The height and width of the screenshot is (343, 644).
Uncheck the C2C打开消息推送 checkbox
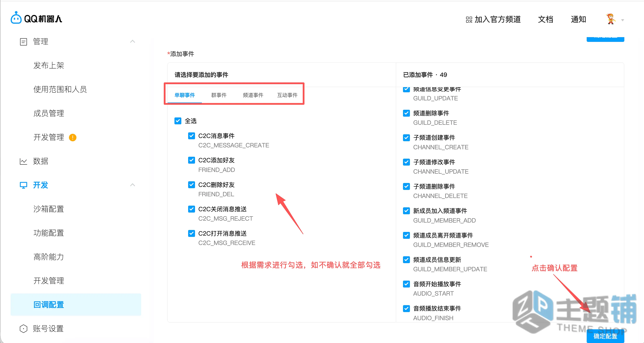click(192, 233)
